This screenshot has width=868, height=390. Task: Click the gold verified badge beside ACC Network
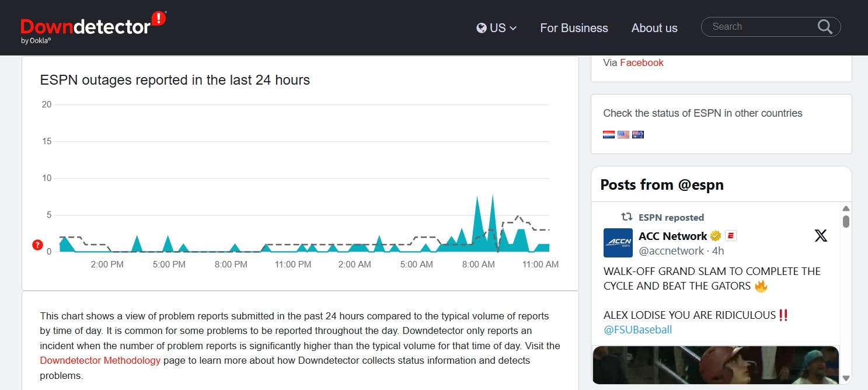point(716,236)
